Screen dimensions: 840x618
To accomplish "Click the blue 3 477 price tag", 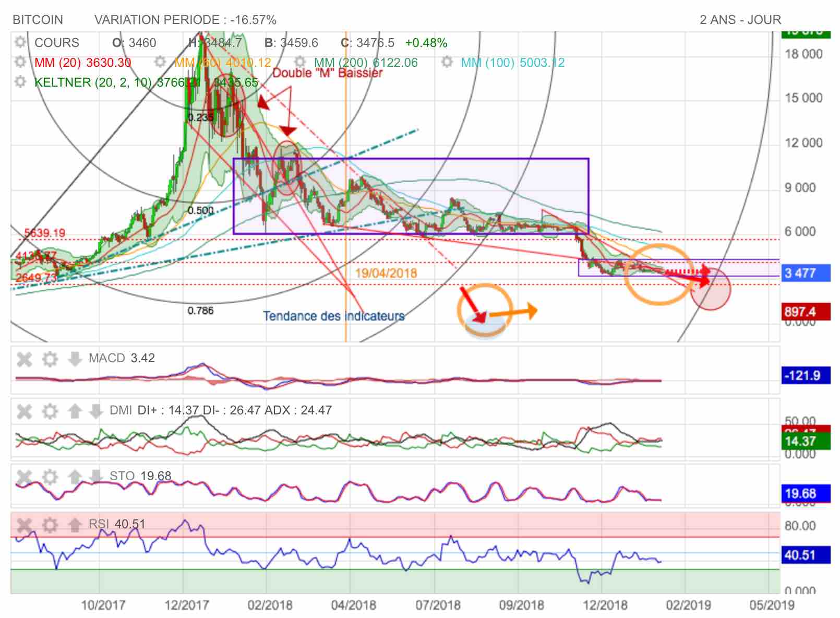I will click(806, 273).
